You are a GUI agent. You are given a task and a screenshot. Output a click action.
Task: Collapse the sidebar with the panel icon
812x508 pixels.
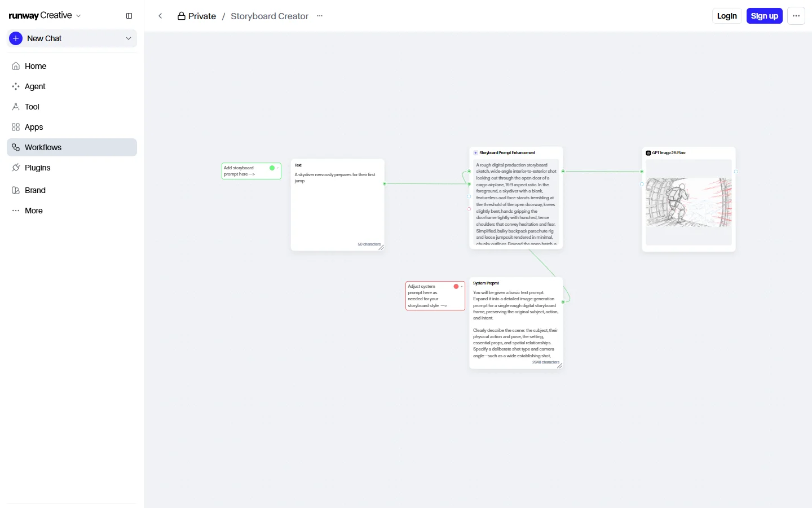(129, 16)
